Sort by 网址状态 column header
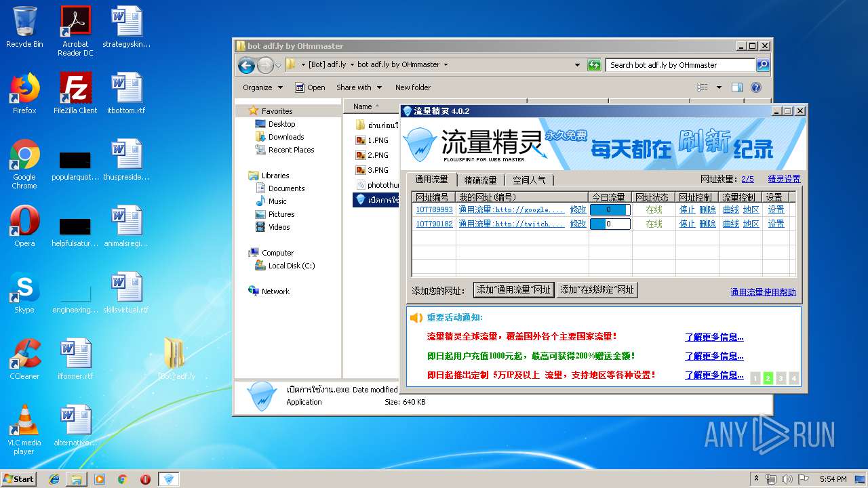The height and width of the screenshot is (488, 868). 653,197
